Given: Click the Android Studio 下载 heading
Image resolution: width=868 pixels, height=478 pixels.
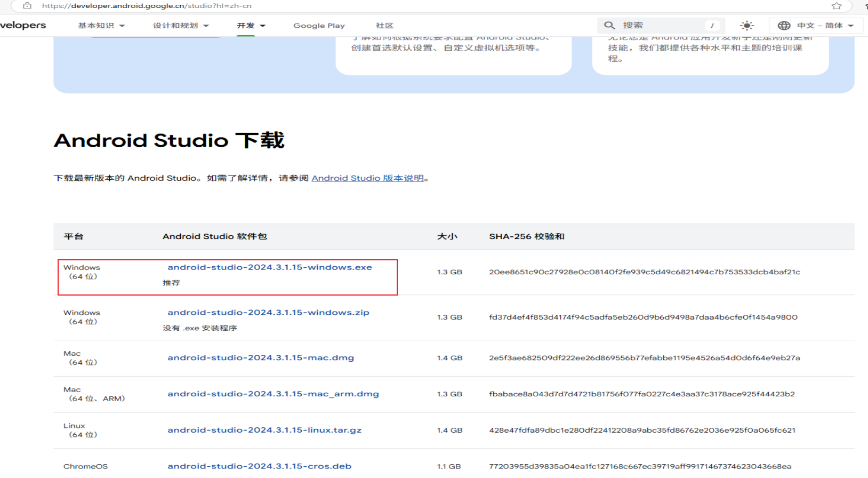Looking at the screenshot, I should point(169,140).
